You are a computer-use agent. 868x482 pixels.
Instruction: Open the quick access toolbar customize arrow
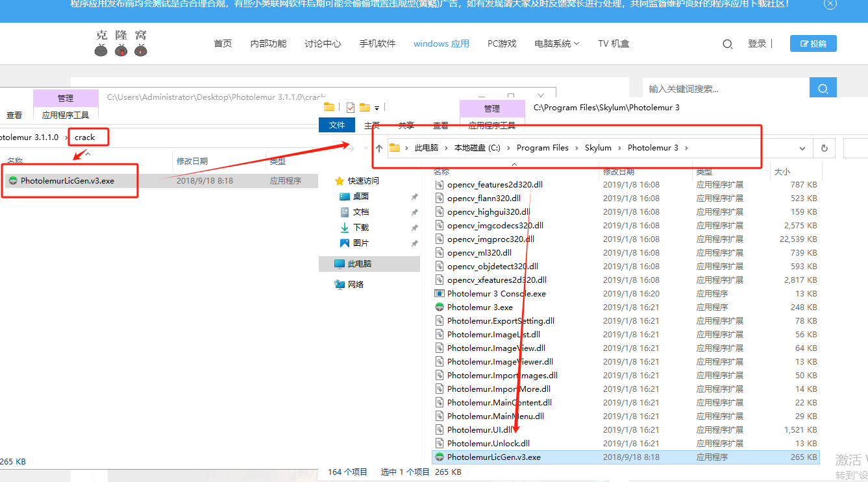point(377,108)
